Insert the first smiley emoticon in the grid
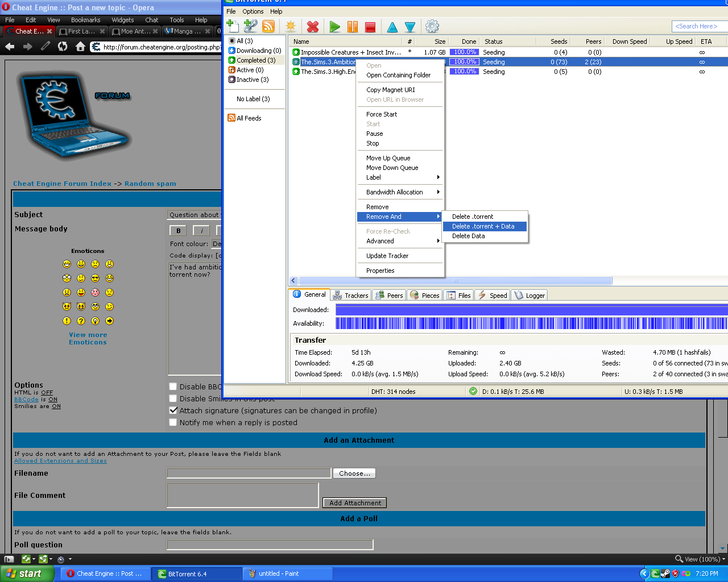This screenshot has width=728, height=582. click(67, 264)
